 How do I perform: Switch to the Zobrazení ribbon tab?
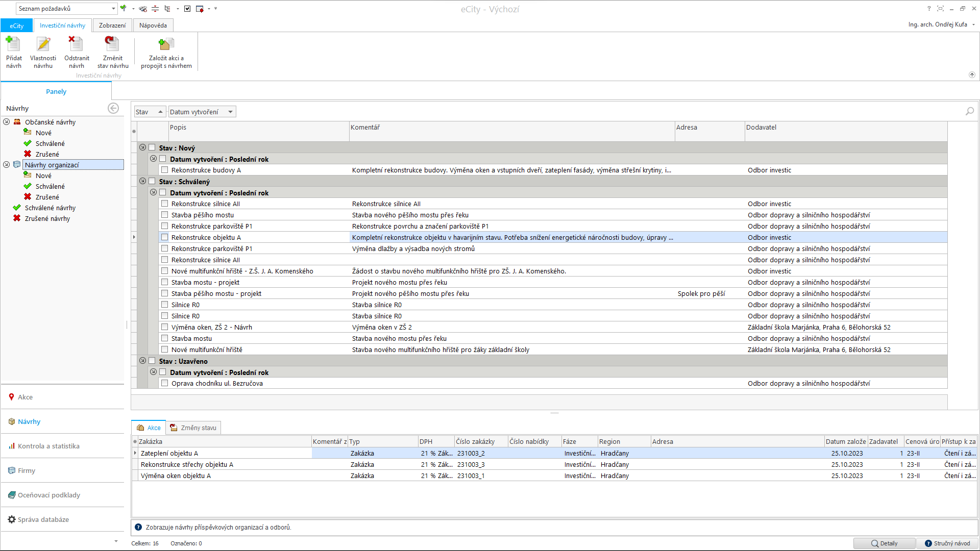click(112, 26)
